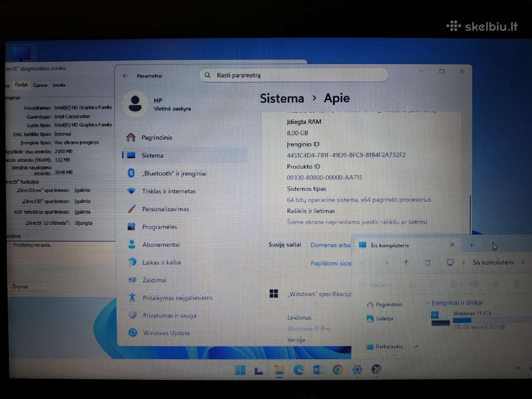Open the DirectX diagnostic taskbar icon
The height and width of the screenshot is (399, 532).
[x=377, y=370]
